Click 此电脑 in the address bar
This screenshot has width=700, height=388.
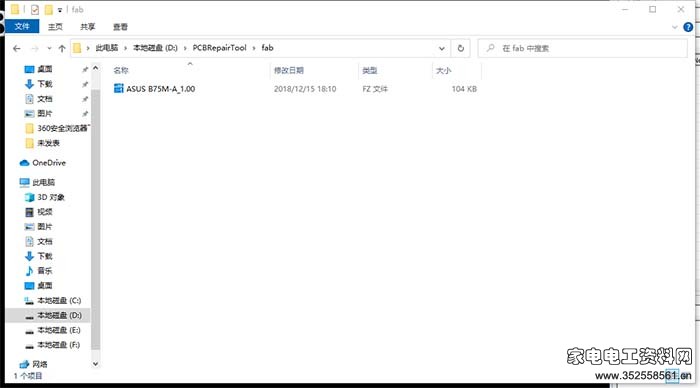click(107, 48)
